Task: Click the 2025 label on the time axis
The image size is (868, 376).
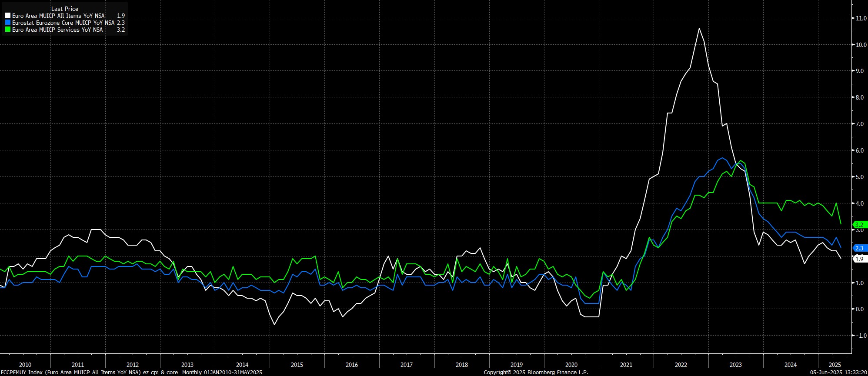Action: [x=834, y=365]
